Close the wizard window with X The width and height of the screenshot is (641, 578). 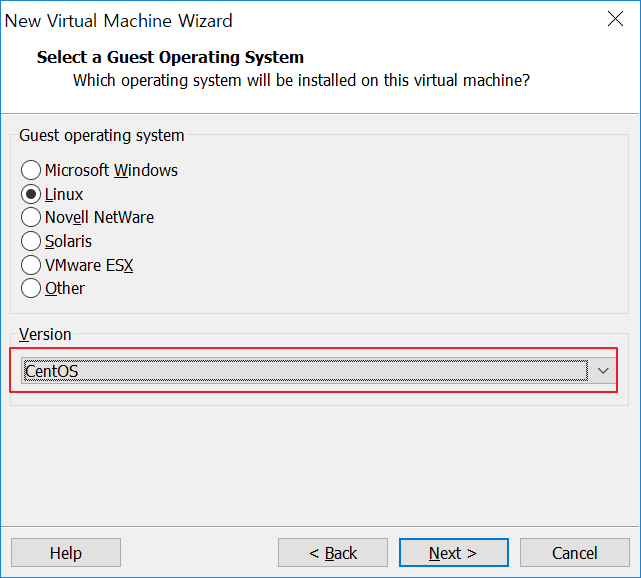click(615, 19)
